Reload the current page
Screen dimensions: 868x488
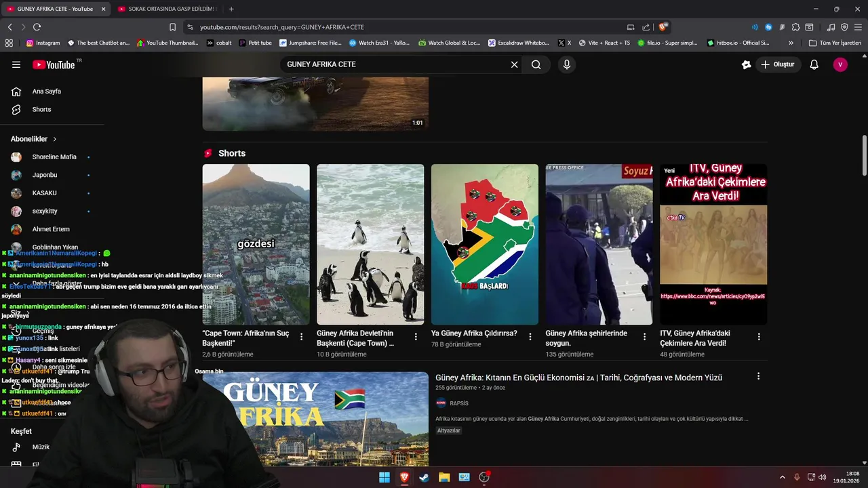pos(37,27)
